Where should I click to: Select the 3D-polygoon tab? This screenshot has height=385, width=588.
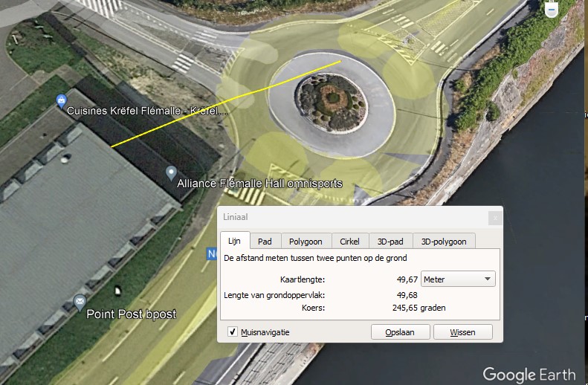[444, 242]
